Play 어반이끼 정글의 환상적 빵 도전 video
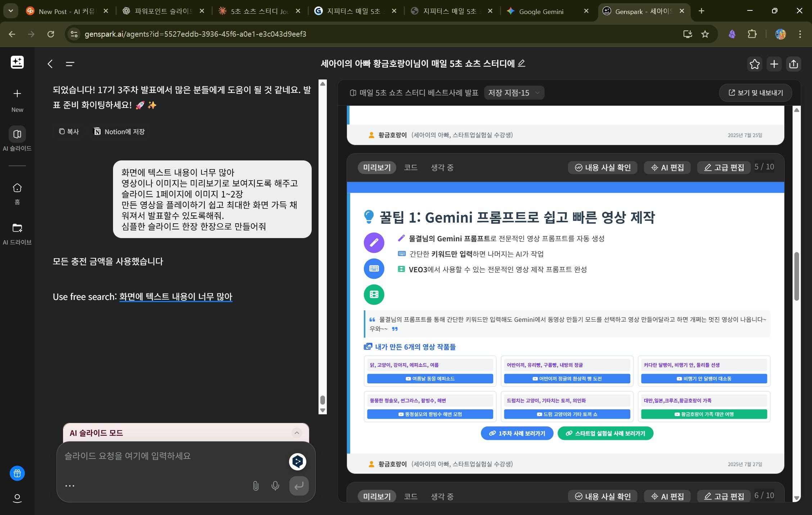812x515 pixels. pos(567,379)
